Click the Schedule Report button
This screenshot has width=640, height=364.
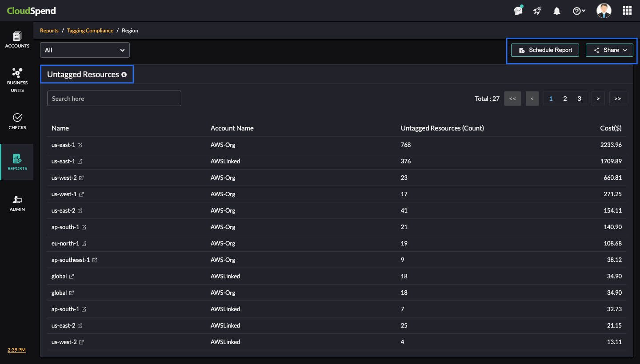tap(545, 50)
